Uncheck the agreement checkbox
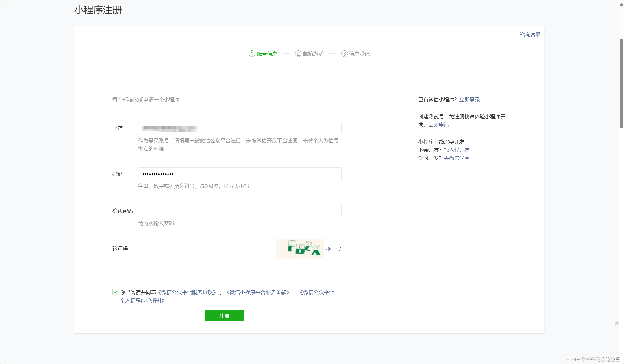 [115, 292]
